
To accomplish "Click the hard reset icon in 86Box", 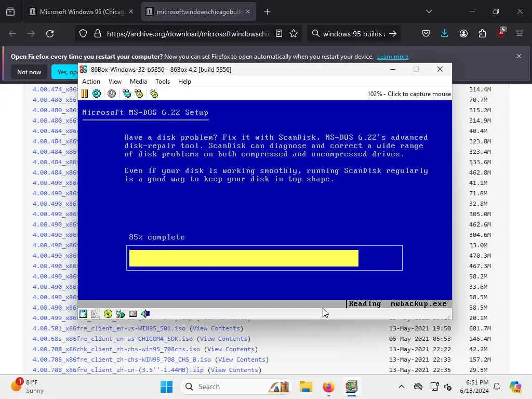I will pos(97,94).
